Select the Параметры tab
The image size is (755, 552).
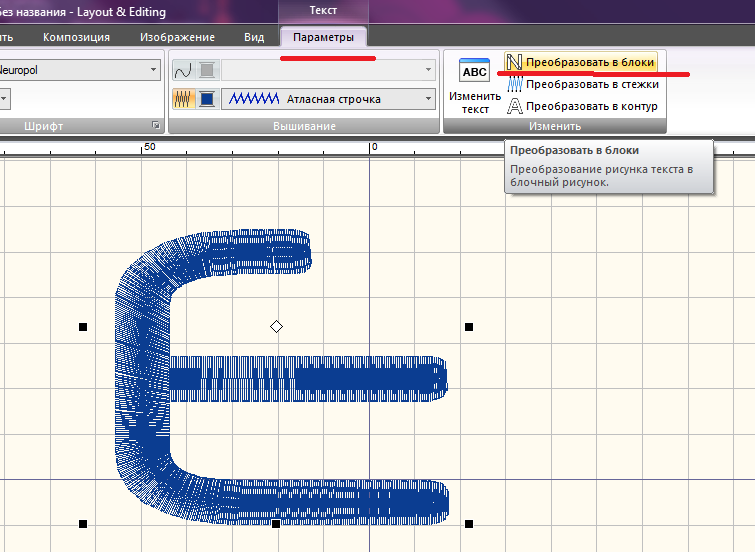323,37
